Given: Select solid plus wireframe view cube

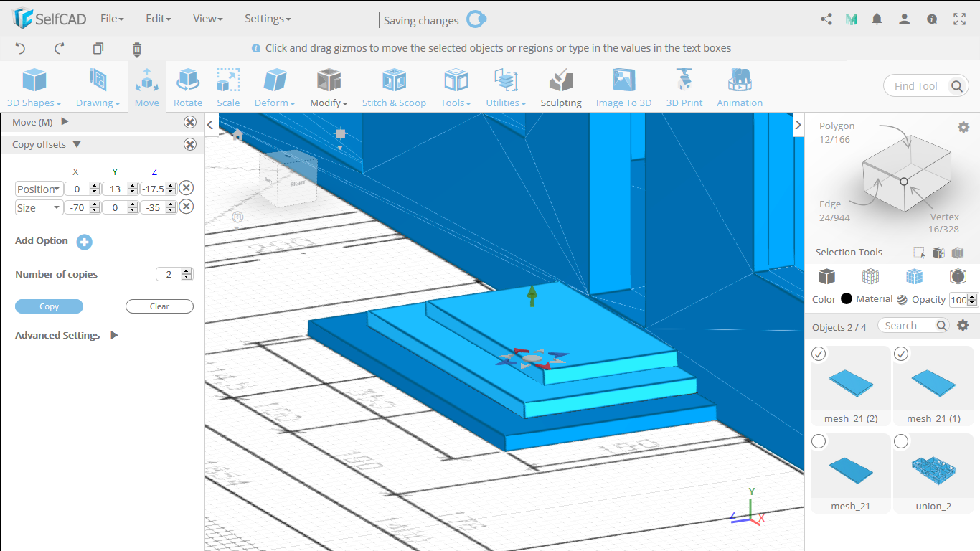Looking at the screenshot, I should point(914,276).
